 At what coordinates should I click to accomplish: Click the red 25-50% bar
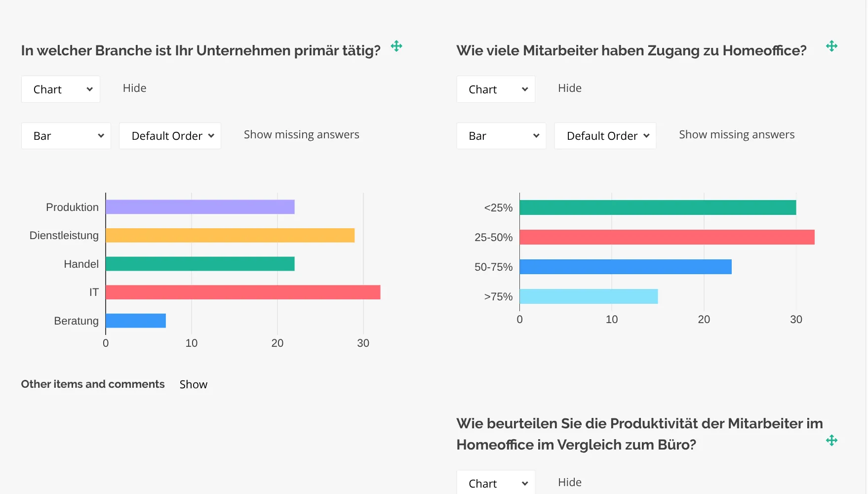click(667, 237)
